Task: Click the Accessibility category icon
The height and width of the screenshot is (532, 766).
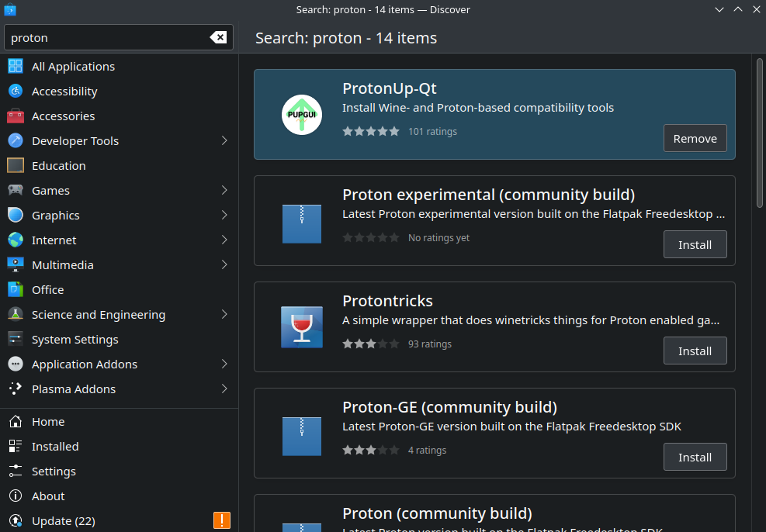Action: 16,92
